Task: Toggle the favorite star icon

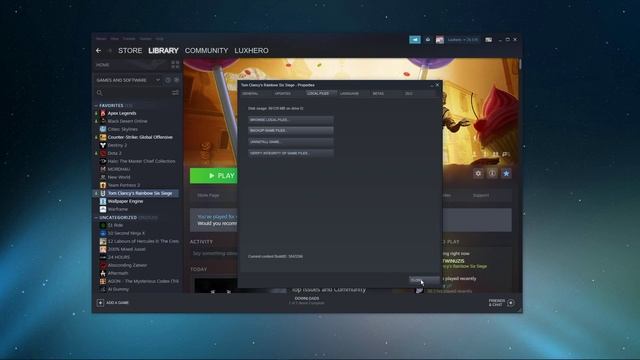Action: (x=506, y=173)
